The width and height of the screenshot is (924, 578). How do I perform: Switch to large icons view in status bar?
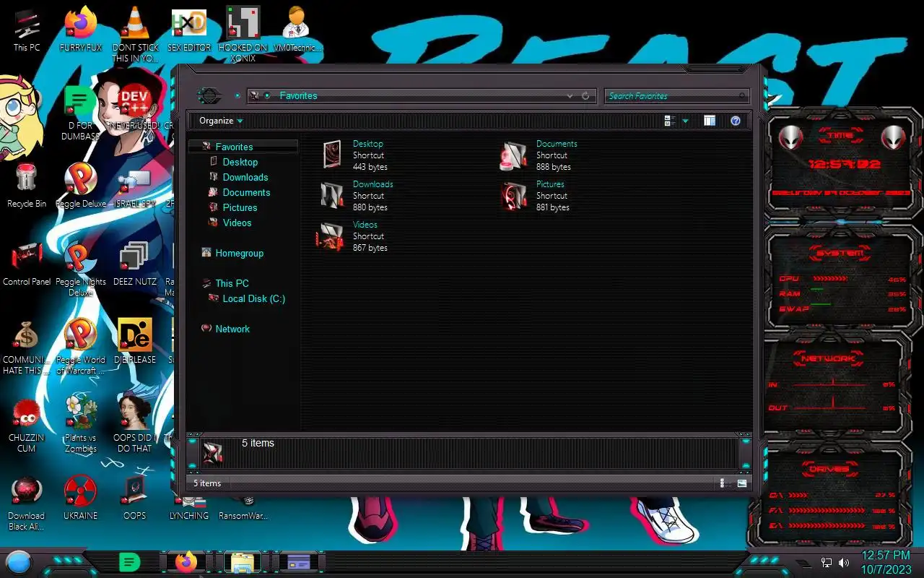tap(741, 483)
